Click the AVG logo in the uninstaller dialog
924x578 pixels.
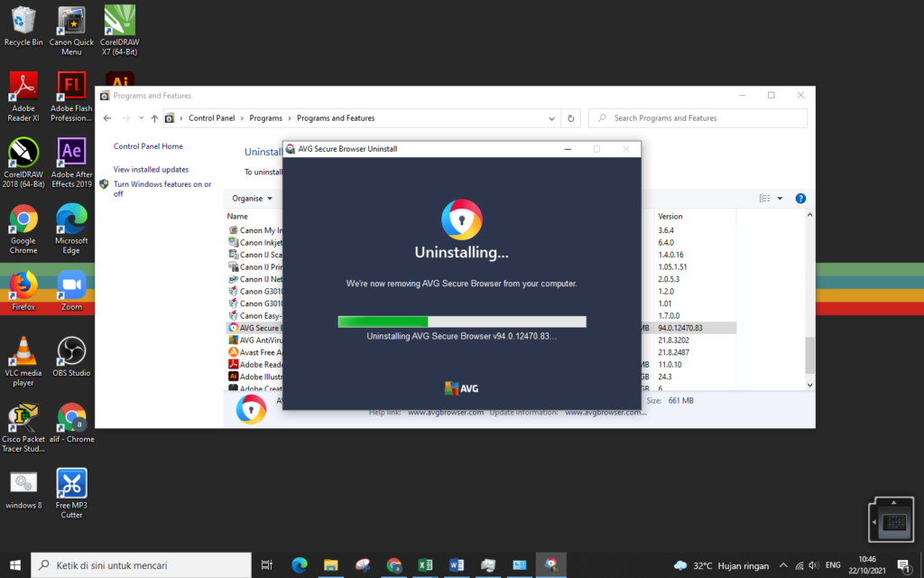[461, 387]
